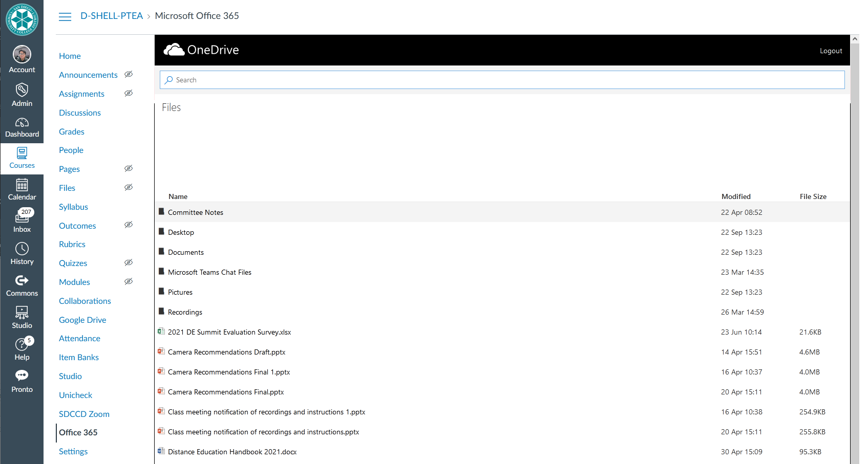Click the hidden eye icon beside Modules
This screenshot has height=464, width=868.
click(x=129, y=282)
